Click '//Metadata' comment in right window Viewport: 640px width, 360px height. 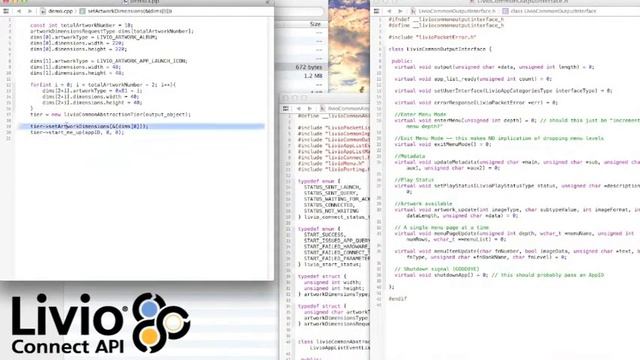tap(410, 156)
